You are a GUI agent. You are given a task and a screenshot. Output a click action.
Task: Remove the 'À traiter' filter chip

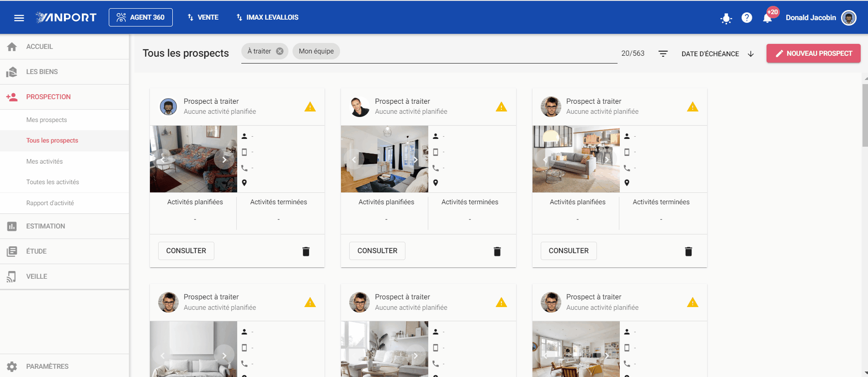tap(280, 51)
